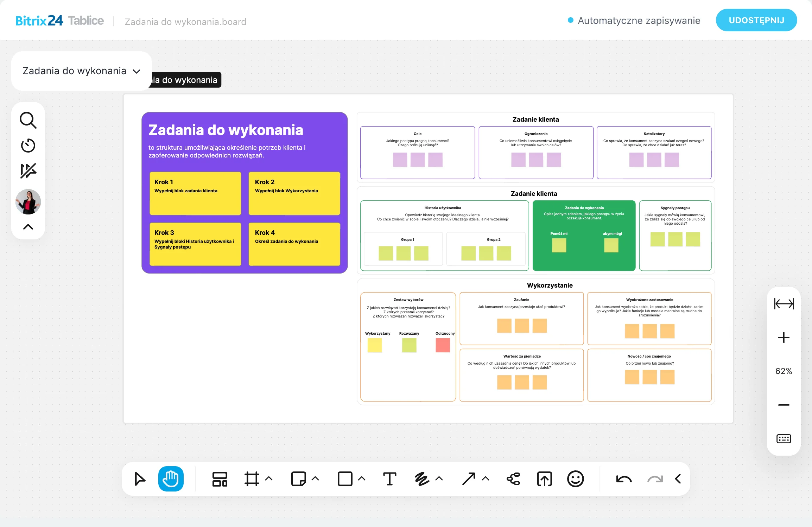Click the red Odrzucony sticky note

tap(443, 345)
